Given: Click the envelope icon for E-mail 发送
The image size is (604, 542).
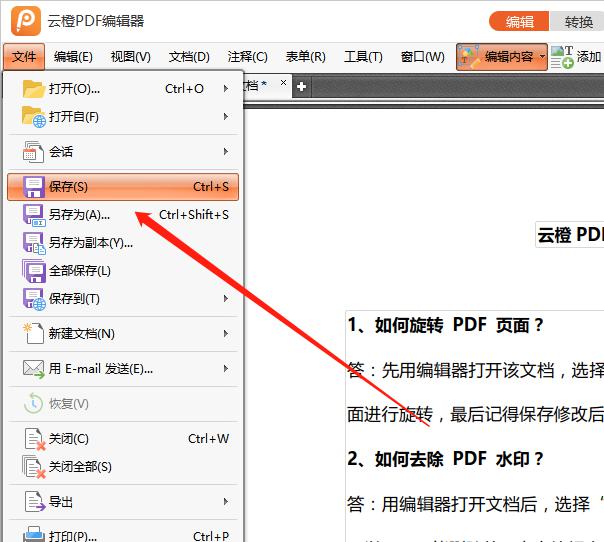Looking at the screenshot, I should (34, 369).
